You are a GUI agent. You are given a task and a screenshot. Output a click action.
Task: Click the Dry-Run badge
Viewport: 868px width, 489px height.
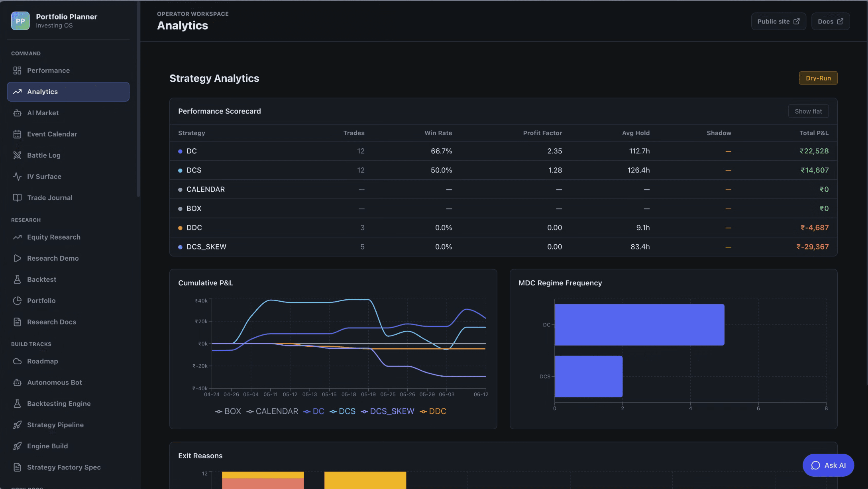[818, 78]
